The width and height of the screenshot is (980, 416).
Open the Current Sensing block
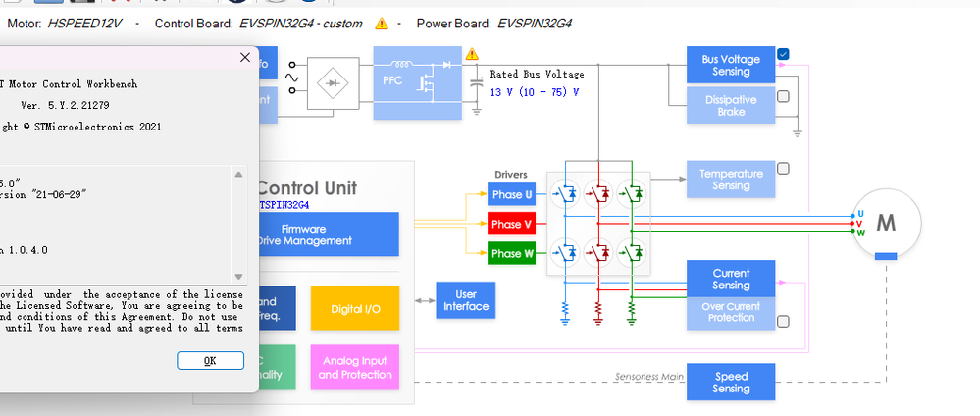[x=731, y=279]
